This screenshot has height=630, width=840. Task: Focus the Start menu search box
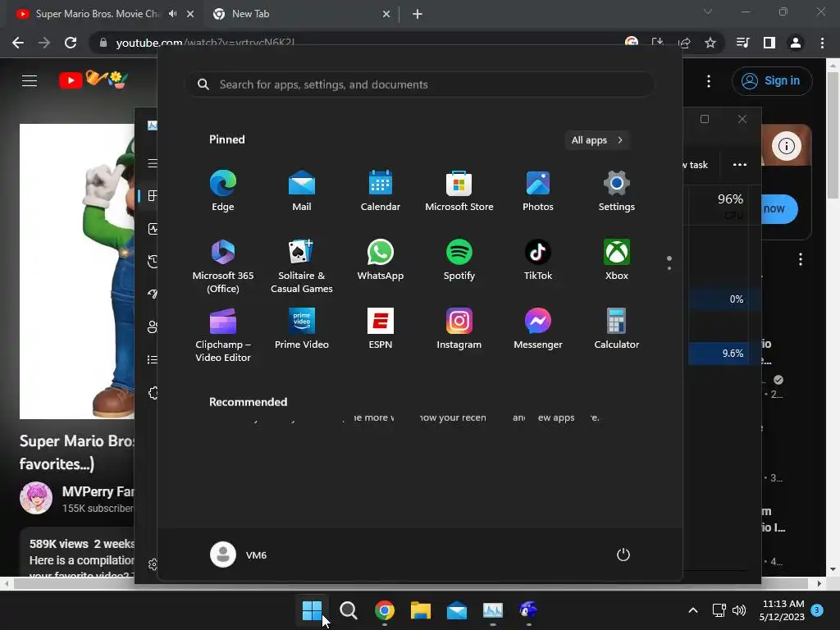click(421, 84)
